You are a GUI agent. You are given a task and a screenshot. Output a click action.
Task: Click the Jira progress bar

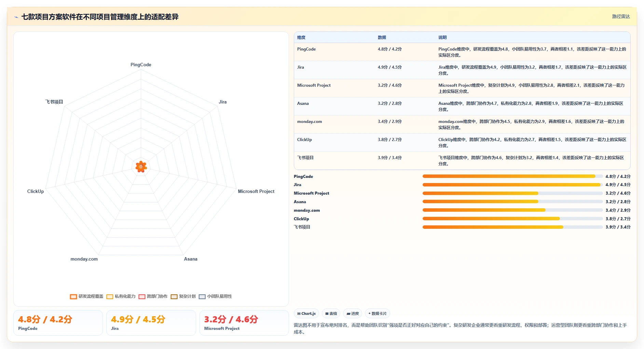tap(512, 185)
